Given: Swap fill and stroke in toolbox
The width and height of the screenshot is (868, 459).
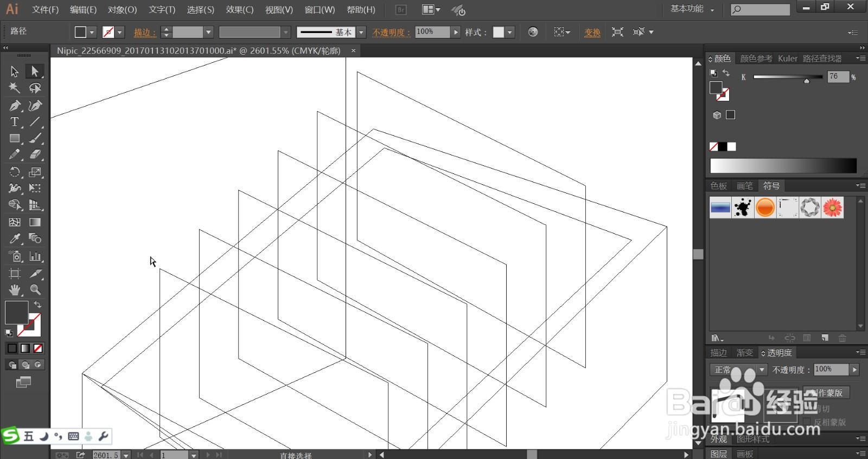Looking at the screenshot, I should pos(37,305).
